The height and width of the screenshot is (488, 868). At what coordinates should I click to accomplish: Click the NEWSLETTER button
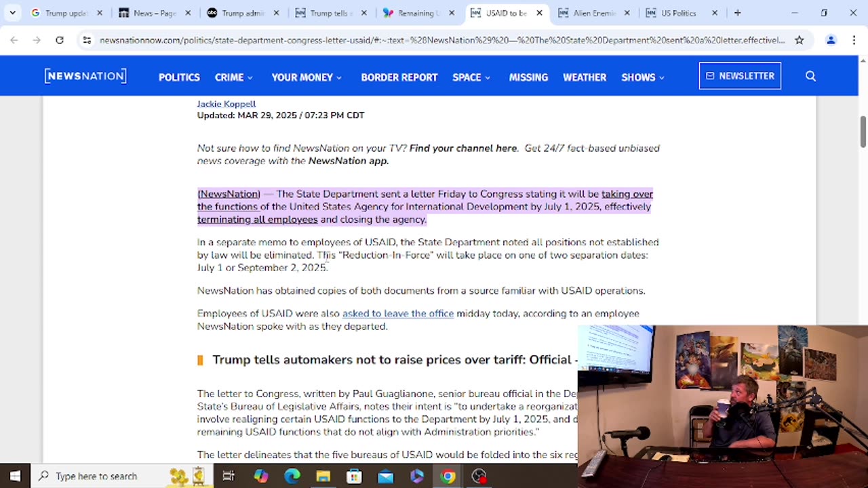[x=740, y=76]
